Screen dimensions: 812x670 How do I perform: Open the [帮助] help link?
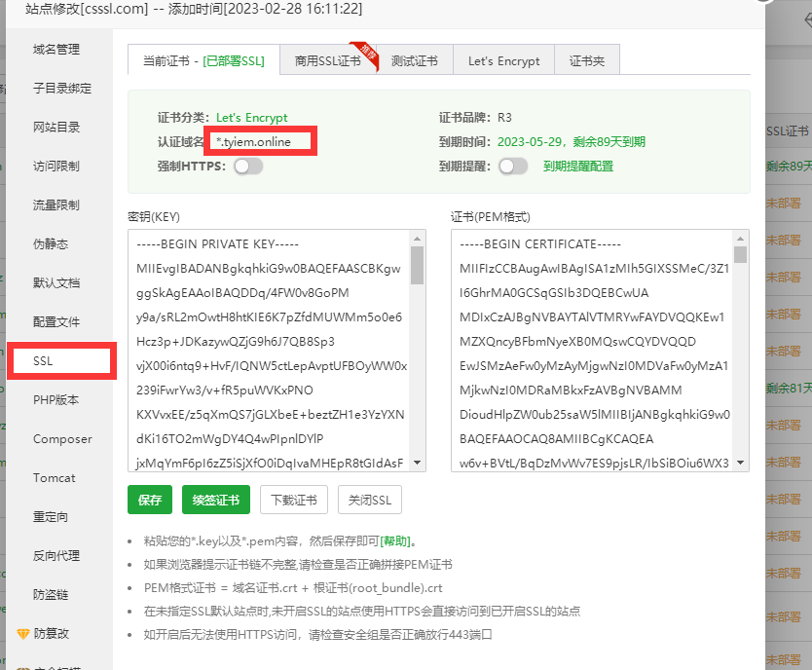(x=395, y=541)
